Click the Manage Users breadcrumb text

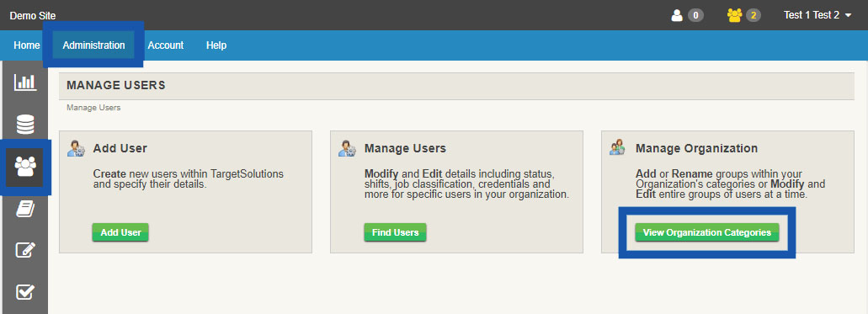coord(93,108)
